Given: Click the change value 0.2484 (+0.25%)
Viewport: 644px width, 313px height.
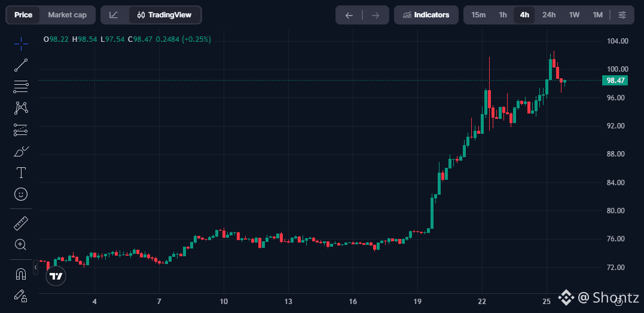Looking at the screenshot, I should click(184, 39).
